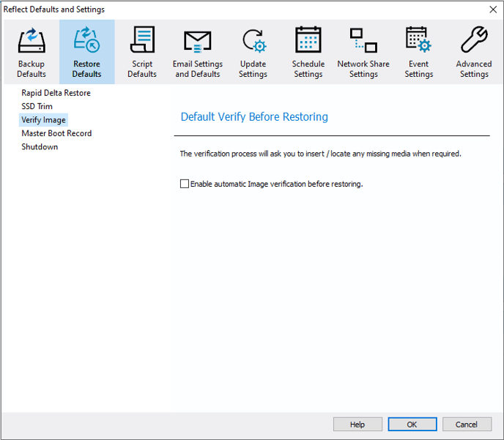Open the Master Boot Record page
Image resolution: width=504 pixels, height=440 pixels.
[56, 133]
